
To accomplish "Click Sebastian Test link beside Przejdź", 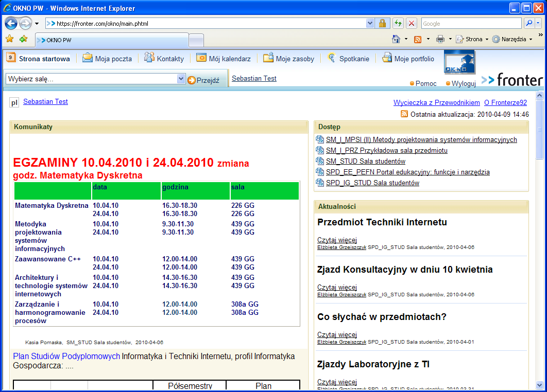I will point(254,78).
